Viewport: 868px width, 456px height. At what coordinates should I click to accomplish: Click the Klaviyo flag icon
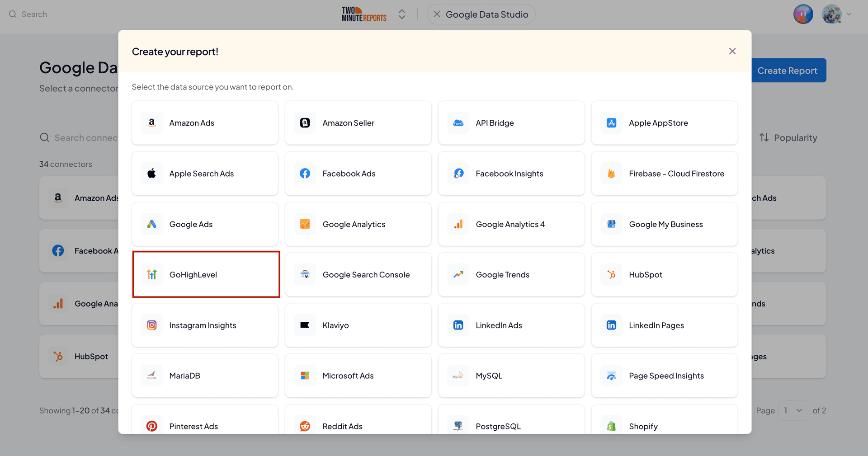pos(305,325)
